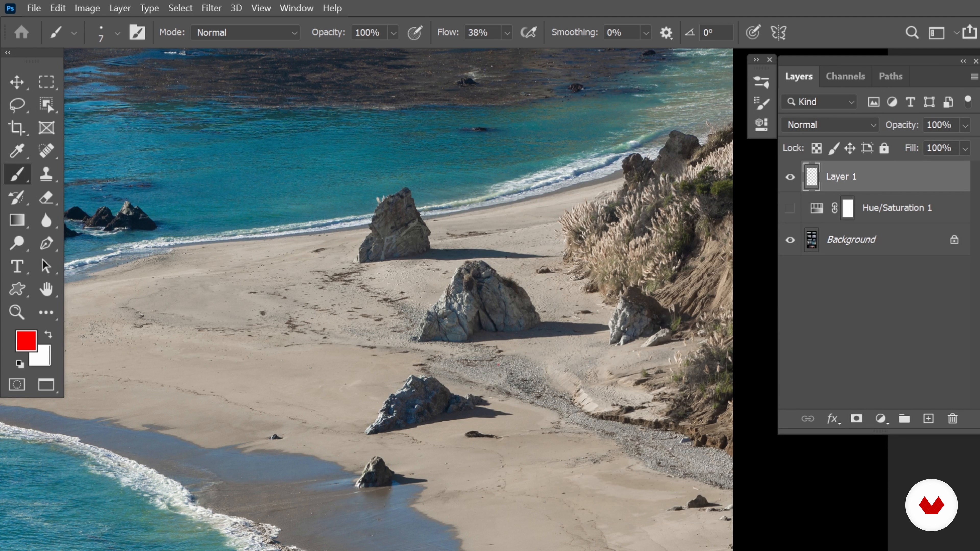980x551 pixels.
Task: Open the layer effects fx menu
Action: [833, 419]
